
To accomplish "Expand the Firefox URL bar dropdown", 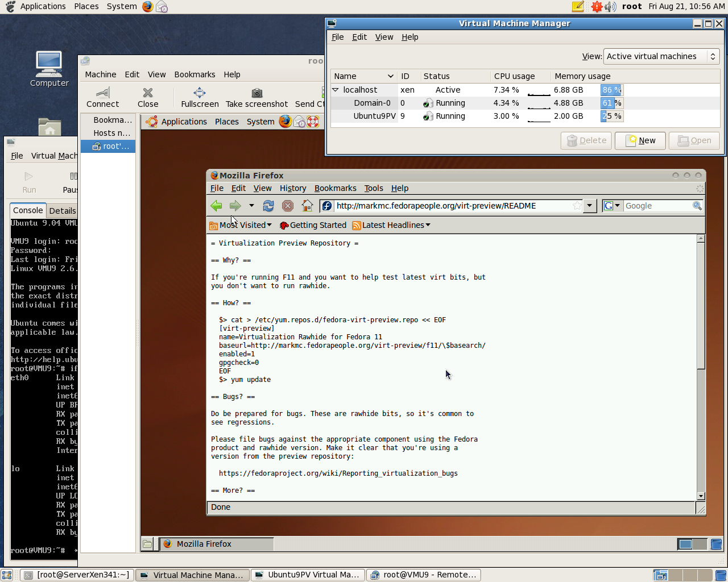I will pos(590,206).
